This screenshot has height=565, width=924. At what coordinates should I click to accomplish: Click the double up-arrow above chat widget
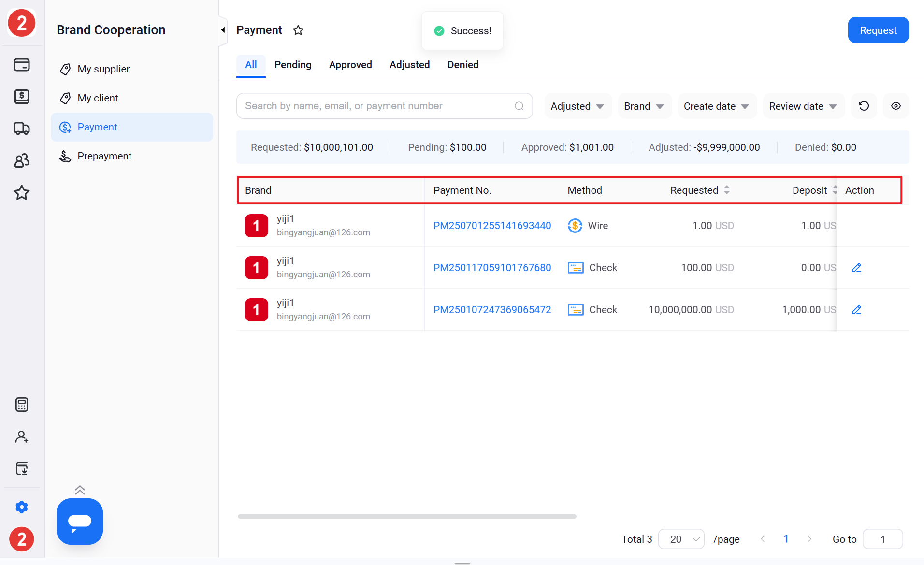tap(80, 490)
